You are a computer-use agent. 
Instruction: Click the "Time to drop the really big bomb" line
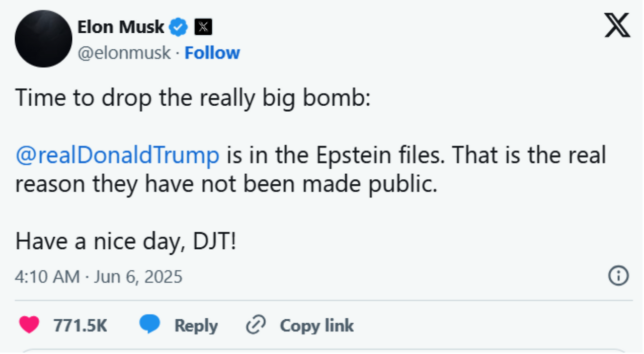click(x=193, y=97)
